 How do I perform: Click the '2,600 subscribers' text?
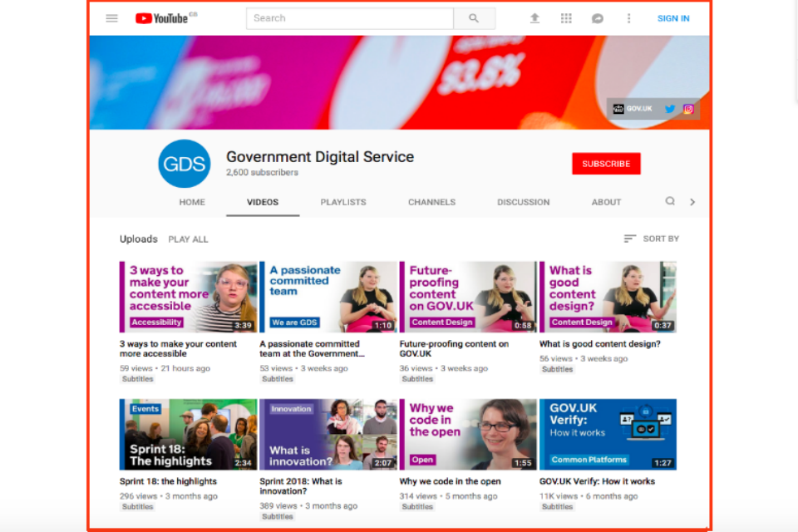click(262, 173)
